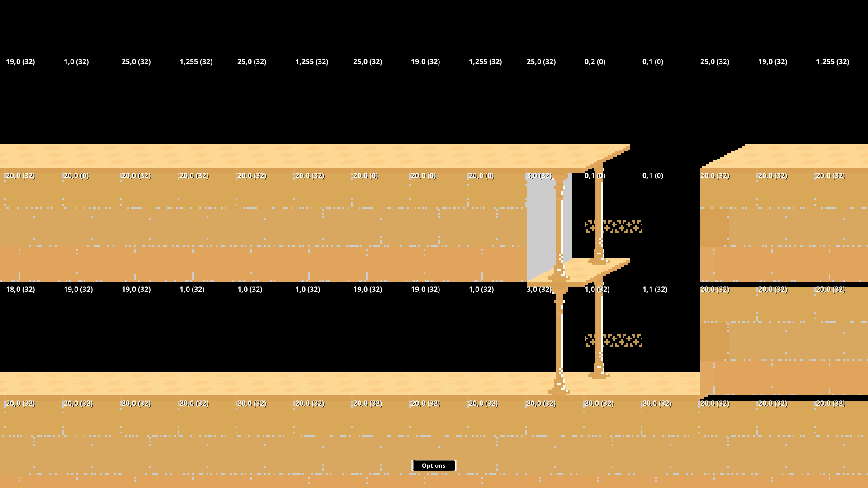This screenshot has height=488, width=868.
Task: Pick the "0,1 (0)" label beside "0,2 (0)"
Action: click(x=653, y=61)
